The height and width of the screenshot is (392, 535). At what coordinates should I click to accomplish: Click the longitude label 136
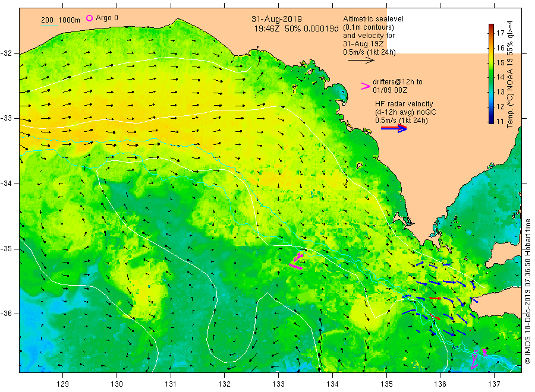(x=440, y=384)
